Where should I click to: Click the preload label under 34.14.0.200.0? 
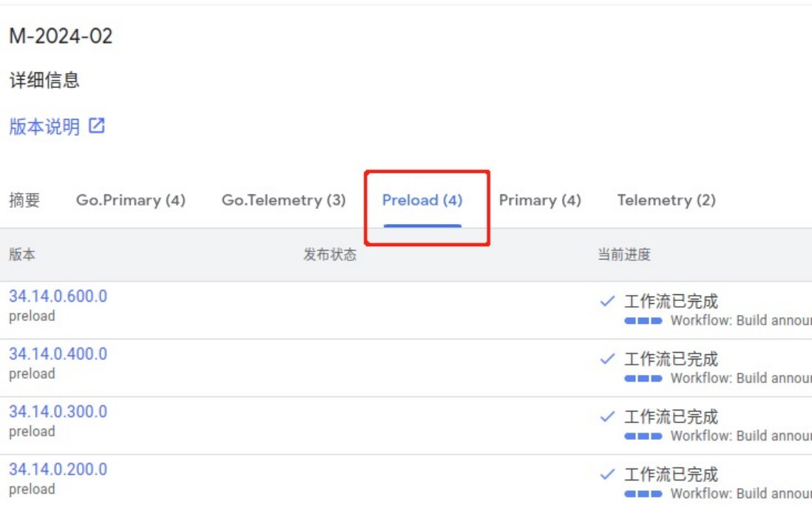click(32, 489)
